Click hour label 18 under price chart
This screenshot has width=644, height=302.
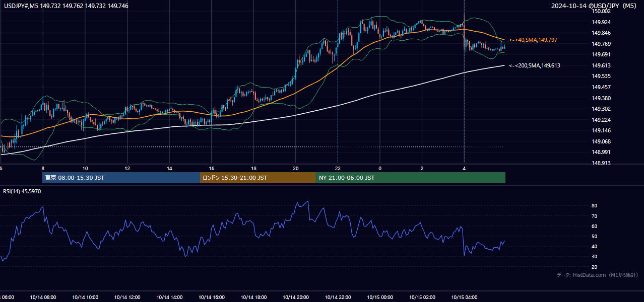click(x=254, y=168)
